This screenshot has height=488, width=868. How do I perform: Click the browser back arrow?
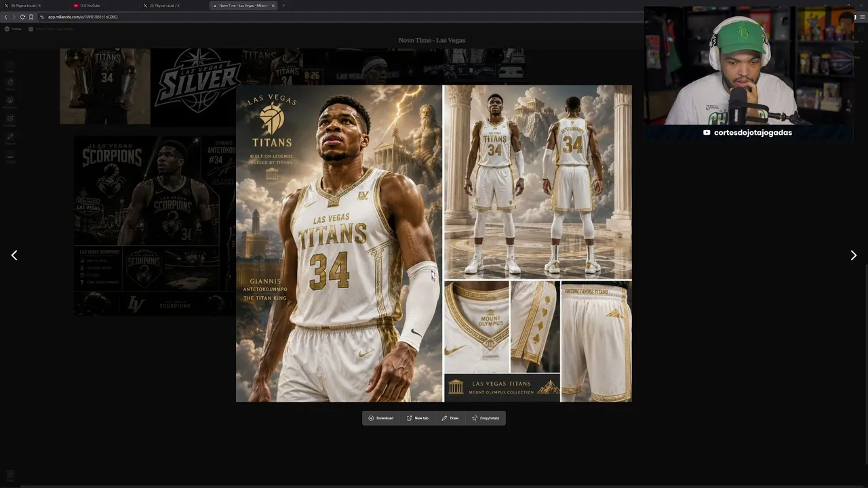coord(6,17)
